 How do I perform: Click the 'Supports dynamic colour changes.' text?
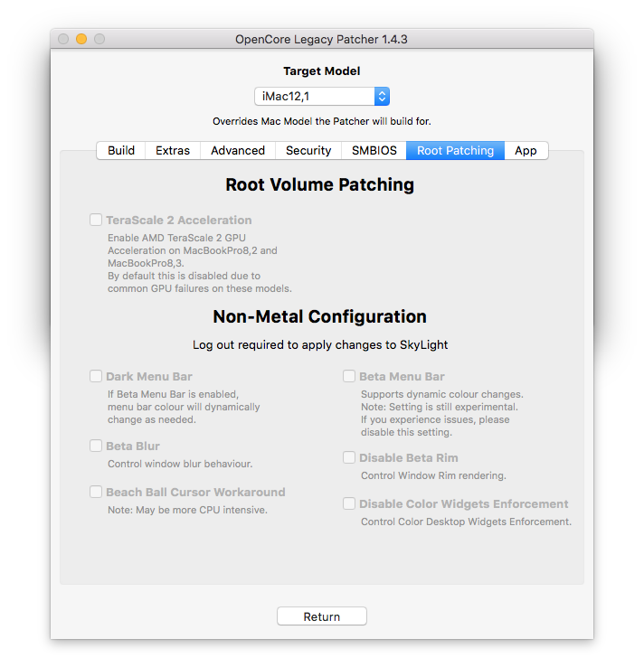click(442, 394)
